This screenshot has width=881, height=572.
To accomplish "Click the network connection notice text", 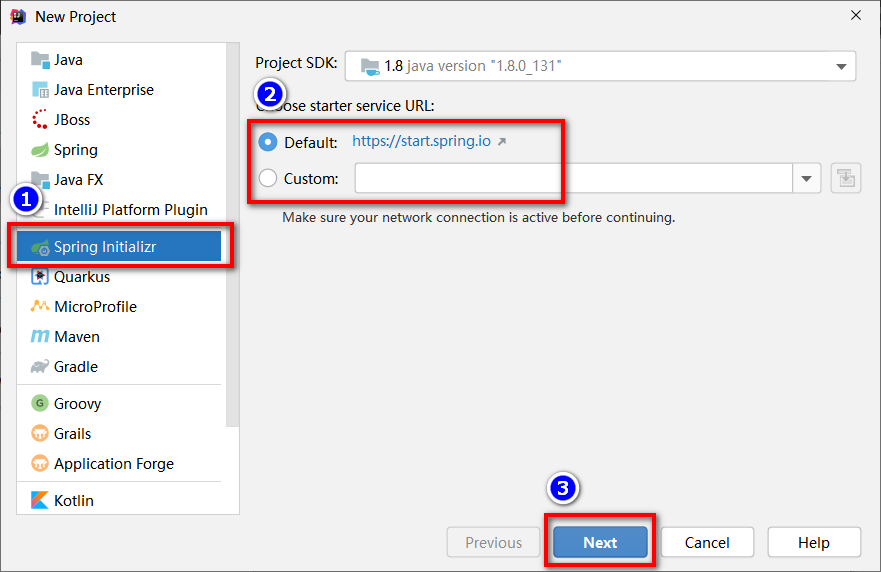I will coord(479,217).
